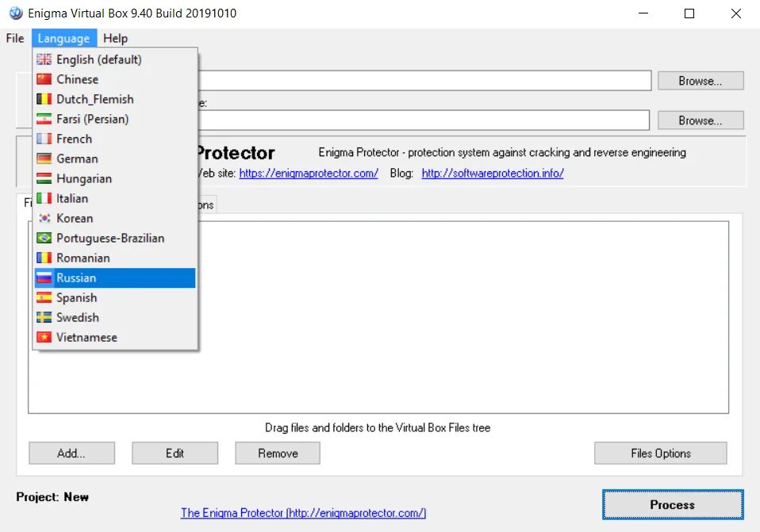Click the Chinese flag icon

pyautogui.click(x=44, y=79)
